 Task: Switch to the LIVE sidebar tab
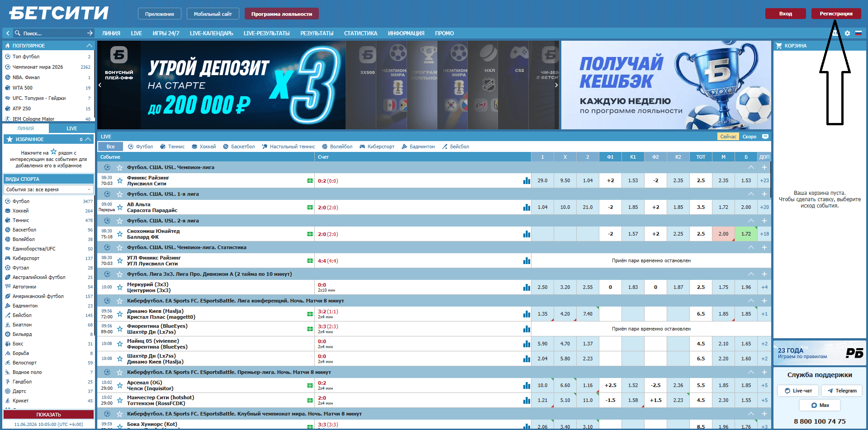[71, 128]
